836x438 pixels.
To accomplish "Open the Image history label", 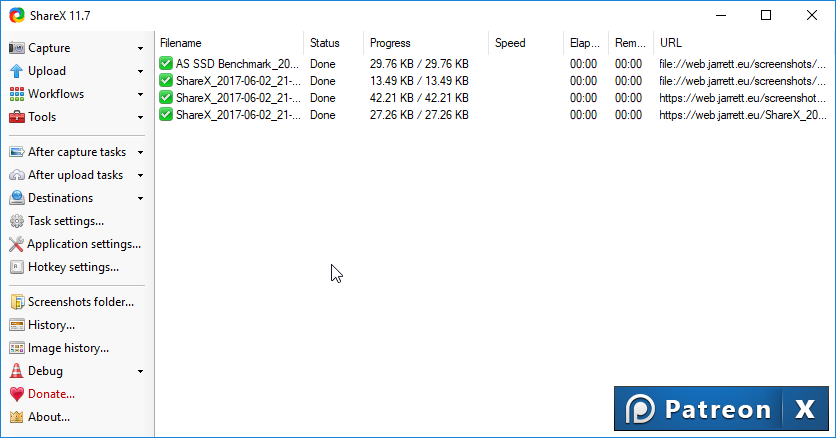I will [x=68, y=348].
